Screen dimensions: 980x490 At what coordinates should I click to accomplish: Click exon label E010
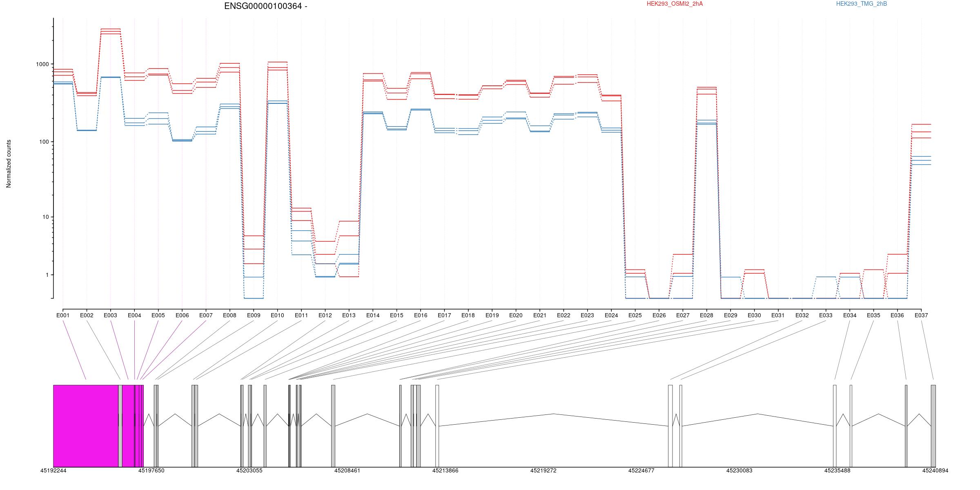point(277,316)
